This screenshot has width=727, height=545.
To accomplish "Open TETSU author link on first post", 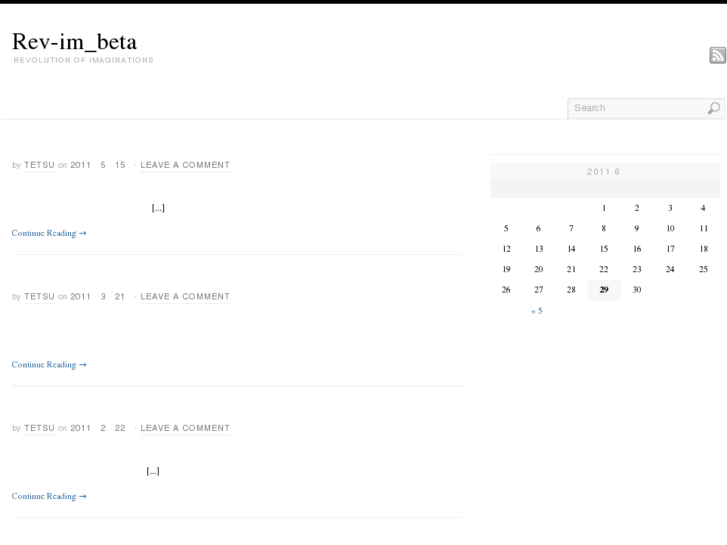I will pos(39,165).
